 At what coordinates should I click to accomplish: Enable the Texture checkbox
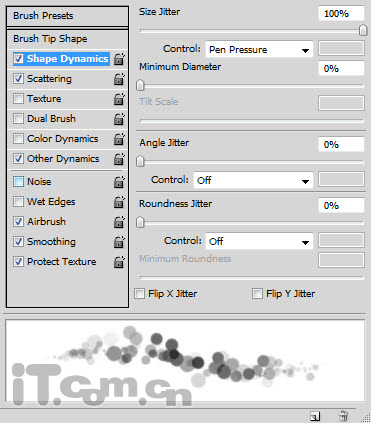click(18, 99)
